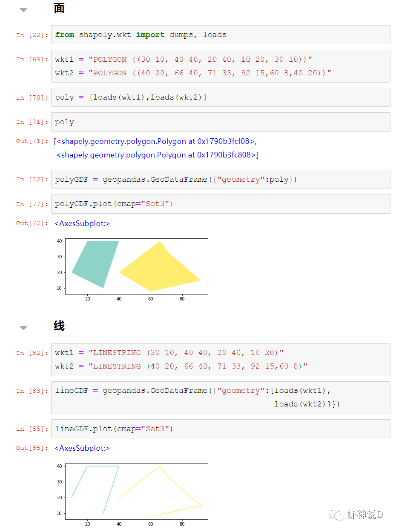Click the In [82] prompt label
The height and width of the screenshot is (532, 396).
click(x=32, y=353)
